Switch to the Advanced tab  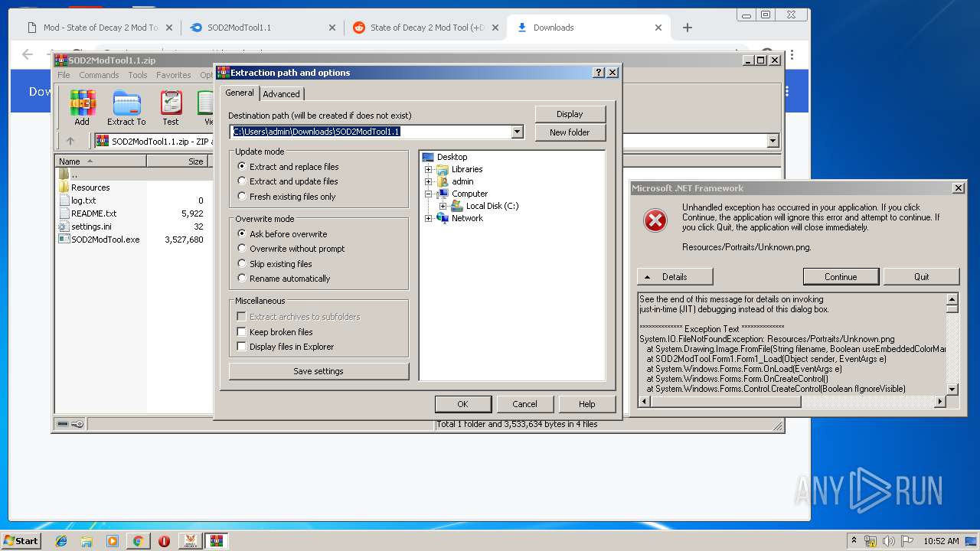click(x=282, y=94)
